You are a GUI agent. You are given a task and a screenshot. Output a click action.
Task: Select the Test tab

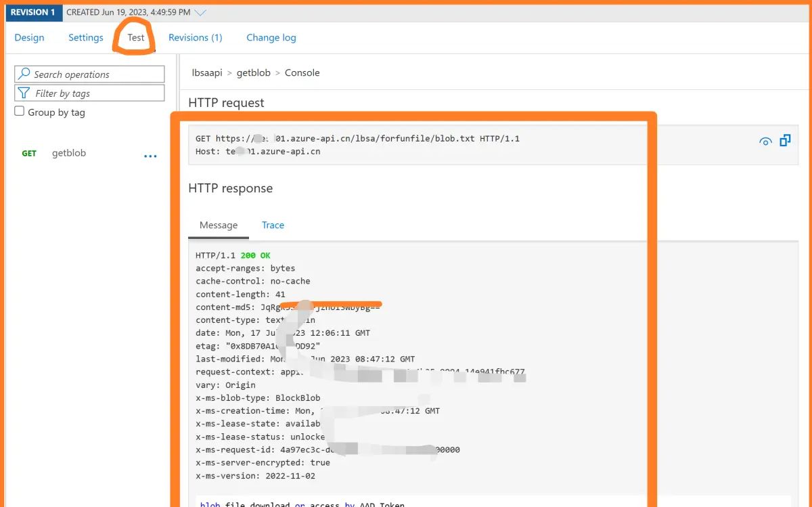[136, 38]
